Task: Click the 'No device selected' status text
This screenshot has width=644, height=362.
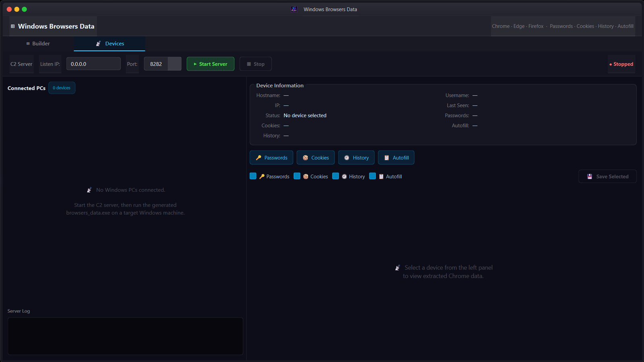Action: tap(305, 116)
